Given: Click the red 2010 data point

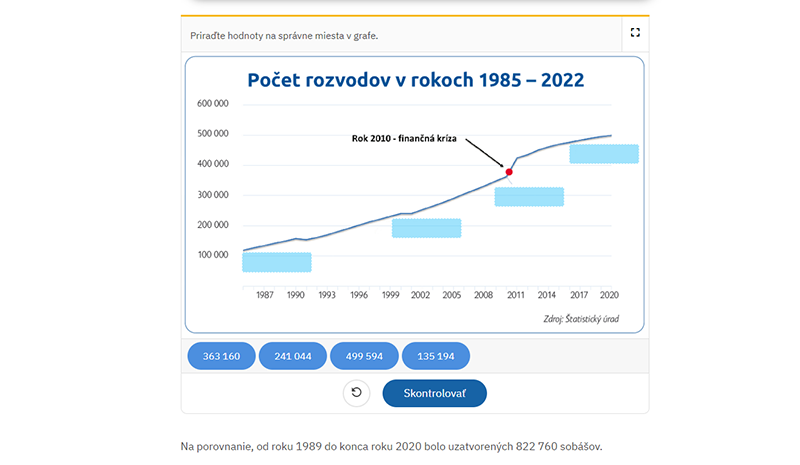Looking at the screenshot, I should pyautogui.click(x=509, y=172).
